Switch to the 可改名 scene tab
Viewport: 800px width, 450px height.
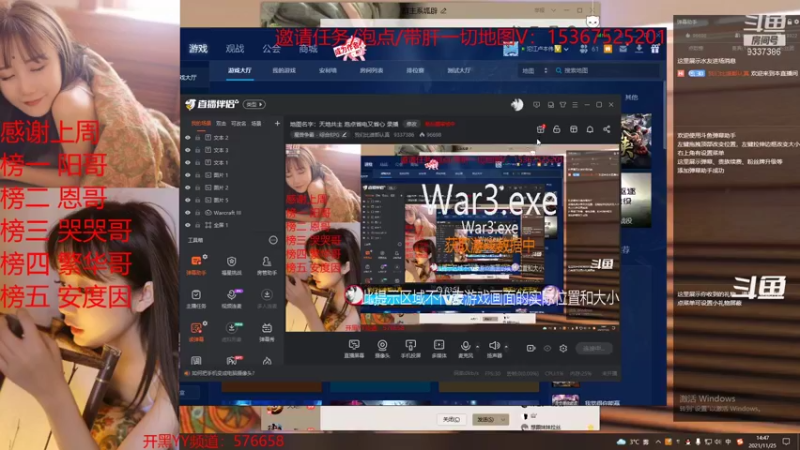click(238, 123)
